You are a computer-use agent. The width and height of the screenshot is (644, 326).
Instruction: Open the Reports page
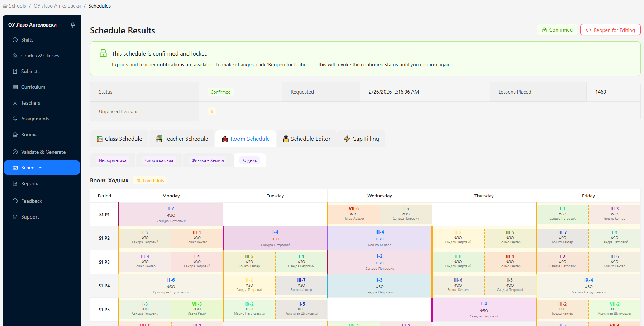coord(42,183)
